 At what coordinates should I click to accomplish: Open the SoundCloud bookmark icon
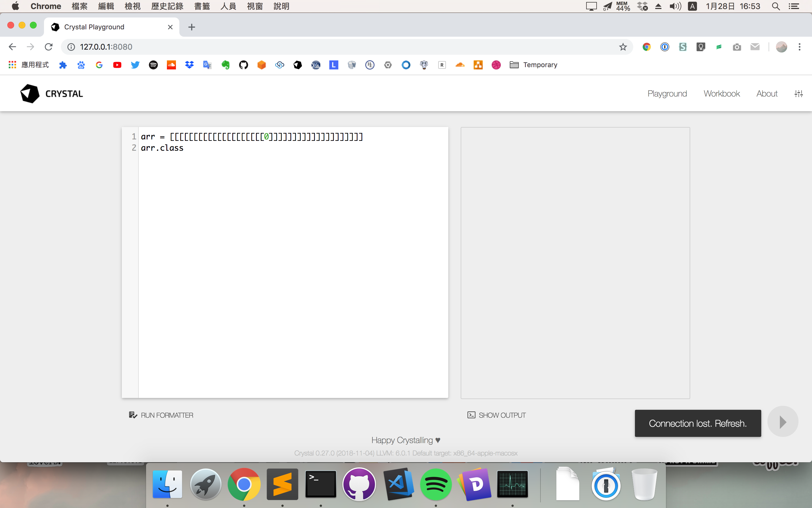coord(171,65)
